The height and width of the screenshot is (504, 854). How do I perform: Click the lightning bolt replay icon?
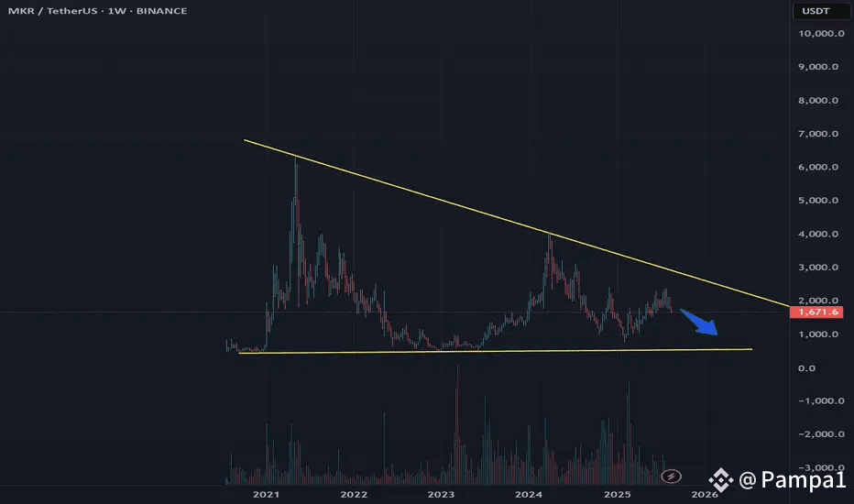[x=671, y=477]
